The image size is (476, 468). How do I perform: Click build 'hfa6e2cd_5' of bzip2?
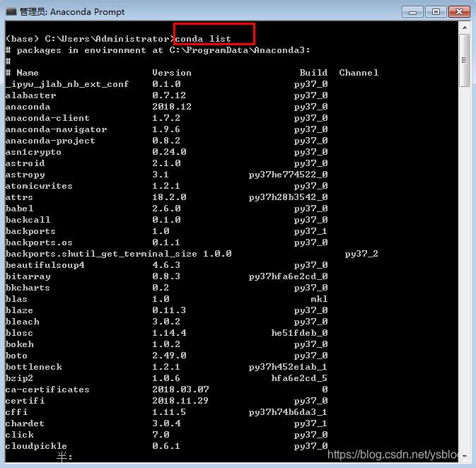(299, 378)
